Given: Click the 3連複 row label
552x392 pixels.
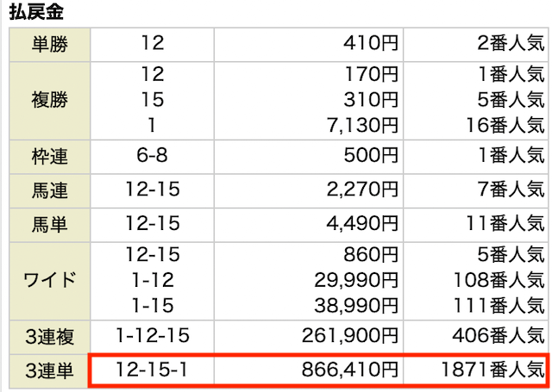Looking at the screenshot, I should pyautogui.click(x=50, y=337).
